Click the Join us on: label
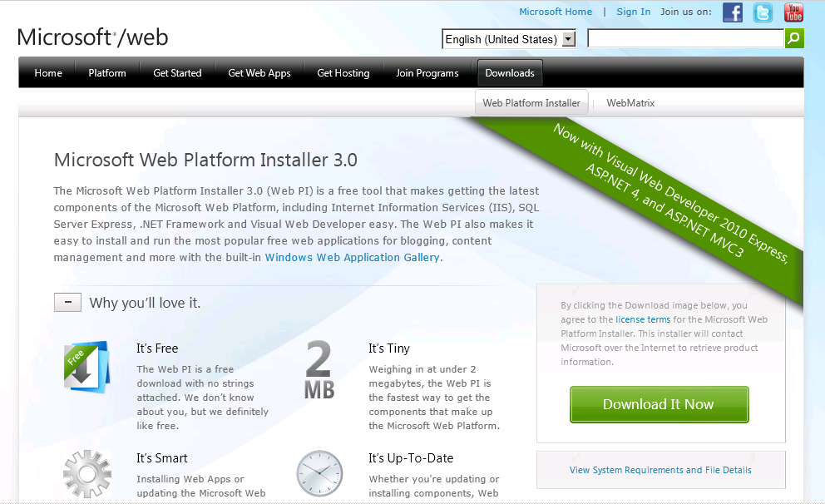The height and width of the screenshot is (504, 825). (686, 12)
